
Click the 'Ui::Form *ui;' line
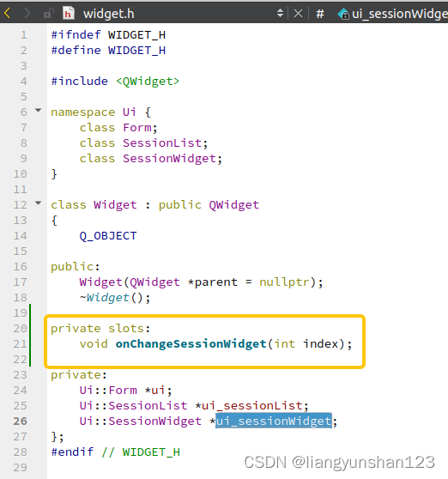point(125,391)
